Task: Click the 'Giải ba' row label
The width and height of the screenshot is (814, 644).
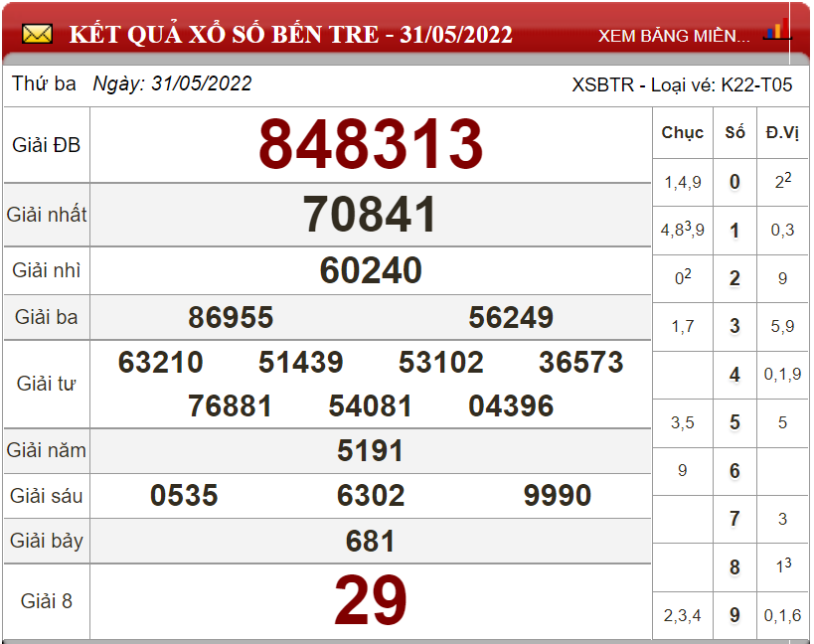Action: 46,317
